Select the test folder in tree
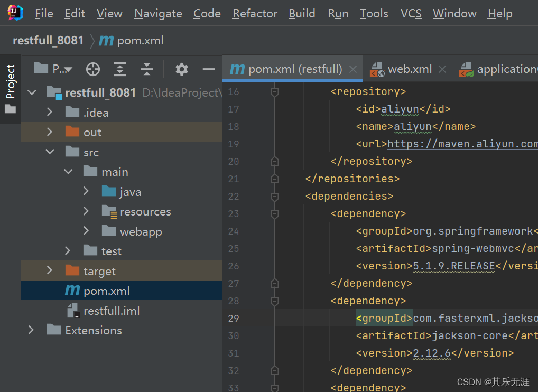The width and height of the screenshot is (538, 392). (102, 251)
